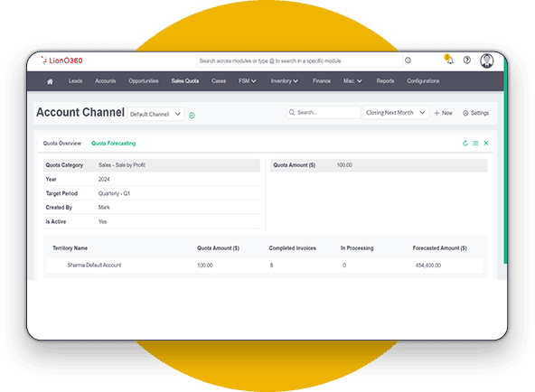Open Finance module
This screenshot has width=535, height=392.
322,81
